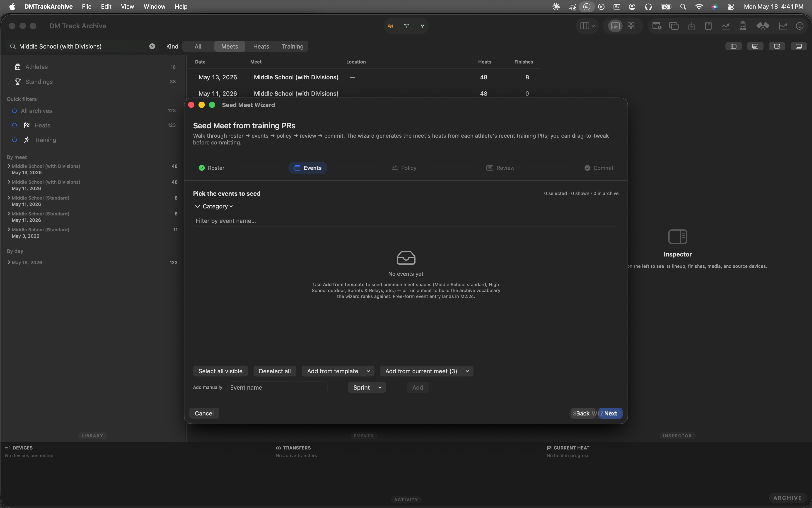The height and width of the screenshot is (508, 812).
Task: Open the Category dropdown in wizard
Action: (217, 206)
